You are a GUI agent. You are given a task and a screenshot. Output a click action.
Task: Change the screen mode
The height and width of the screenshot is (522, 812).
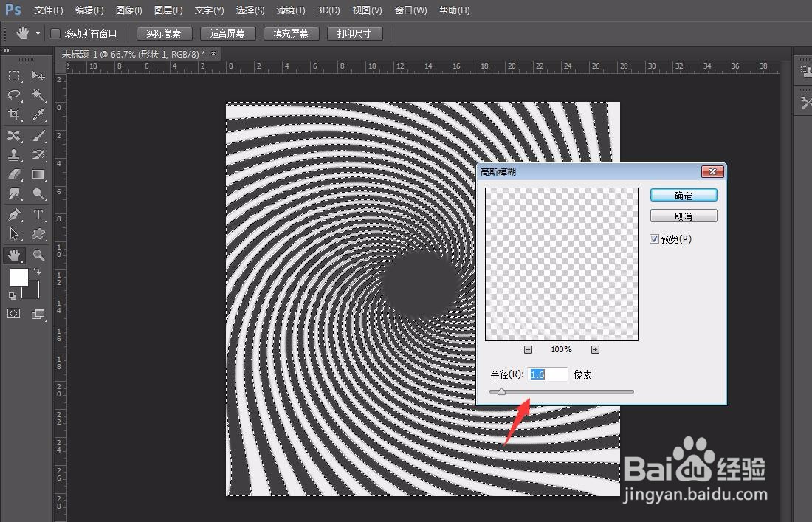(38, 314)
